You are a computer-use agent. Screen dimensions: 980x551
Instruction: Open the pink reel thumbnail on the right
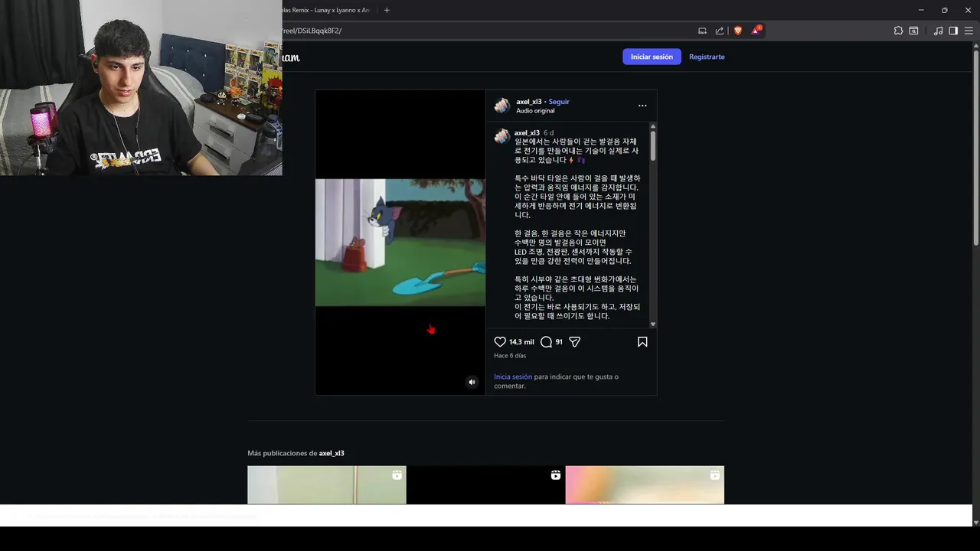pos(645,484)
